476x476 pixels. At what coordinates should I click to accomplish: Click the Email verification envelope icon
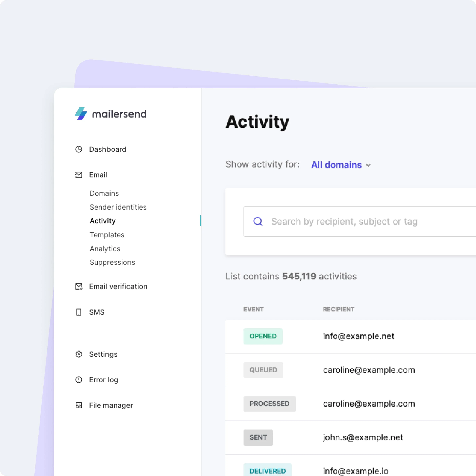[79, 287]
